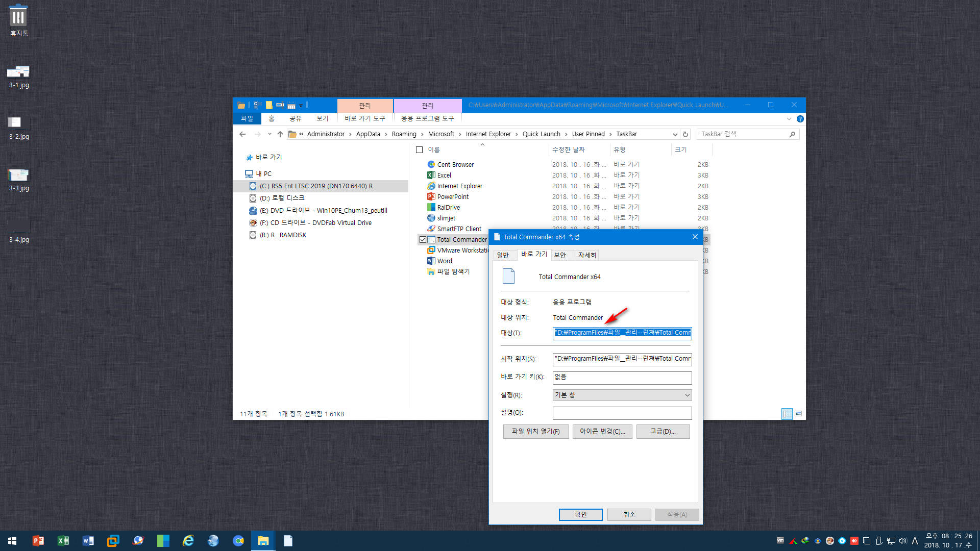The image size is (980, 551).
Task: Open PowerPoint from the taskbar
Action: click(x=38, y=541)
